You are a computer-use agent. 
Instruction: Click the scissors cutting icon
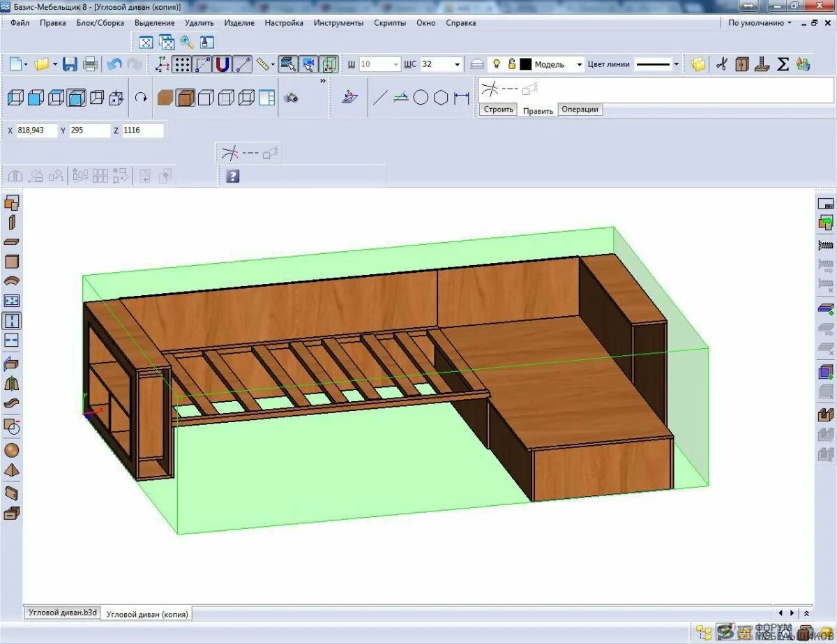721,64
